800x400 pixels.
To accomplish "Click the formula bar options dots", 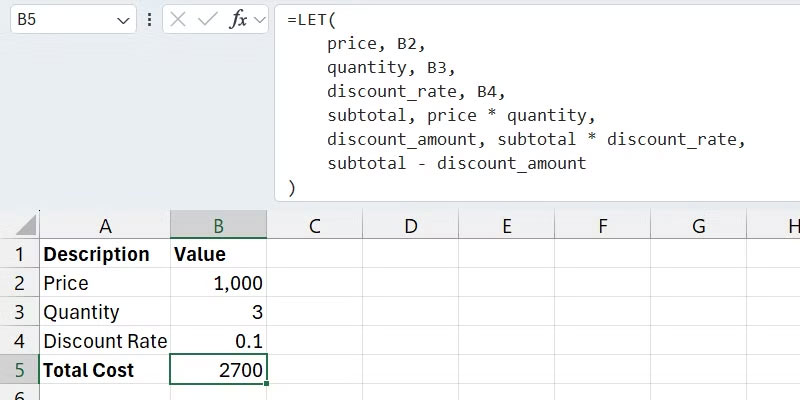I will coord(150,19).
